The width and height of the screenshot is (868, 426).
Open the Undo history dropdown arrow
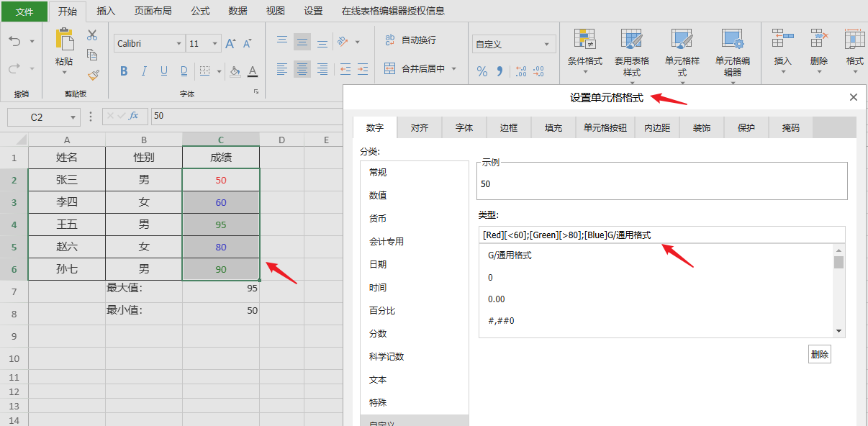[32, 42]
